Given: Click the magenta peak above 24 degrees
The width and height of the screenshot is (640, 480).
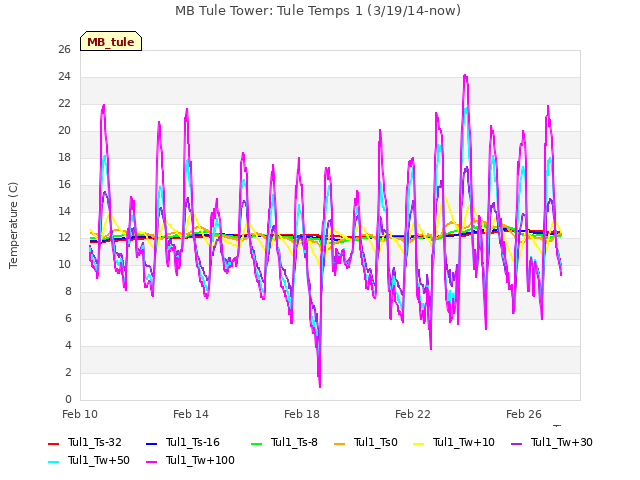Looking at the screenshot, I should (465, 76).
